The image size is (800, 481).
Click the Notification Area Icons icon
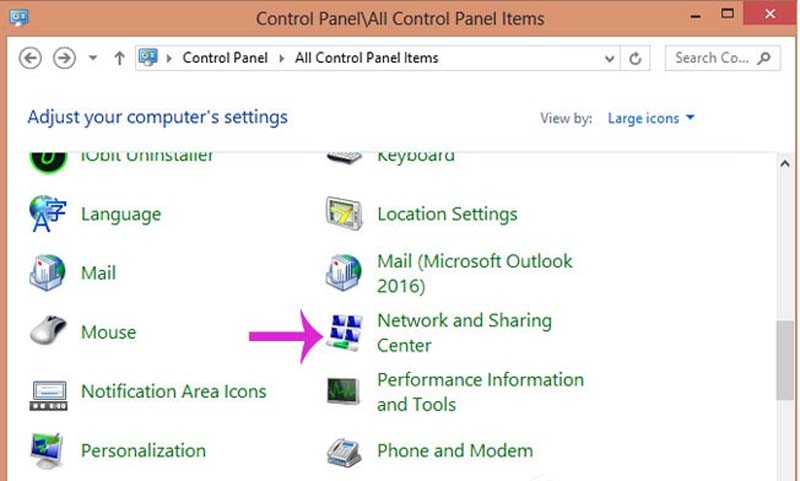[48, 391]
